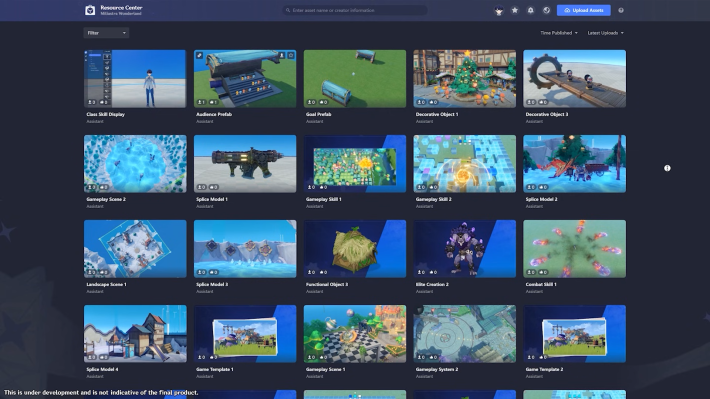Click Assistant creator under Splice Model 2
The width and height of the screenshot is (710, 399).
click(x=534, y=206)
